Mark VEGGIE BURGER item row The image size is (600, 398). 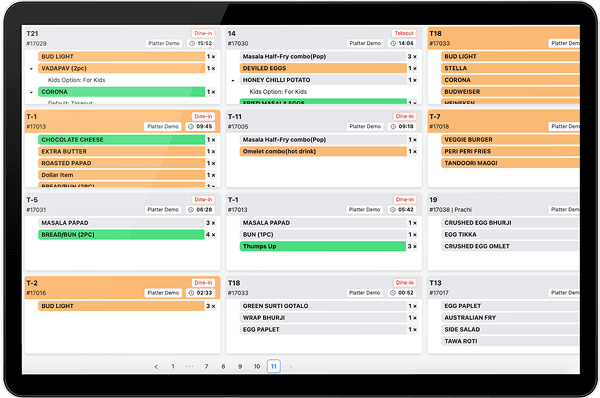510,140
